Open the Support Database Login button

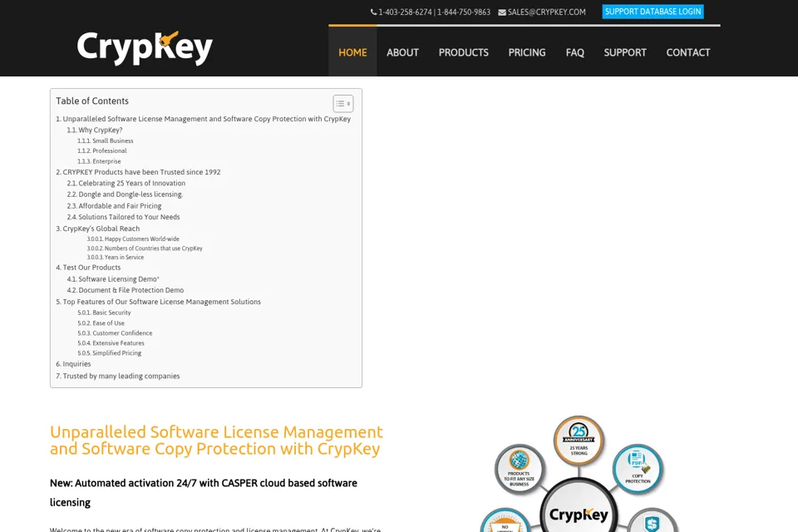click(x=653, y=12)
